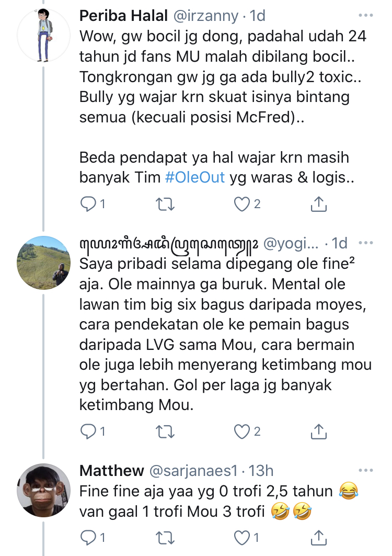Visit @irzanny's profile via the username
Screen dimensions: 392x556
pos(205,15)
